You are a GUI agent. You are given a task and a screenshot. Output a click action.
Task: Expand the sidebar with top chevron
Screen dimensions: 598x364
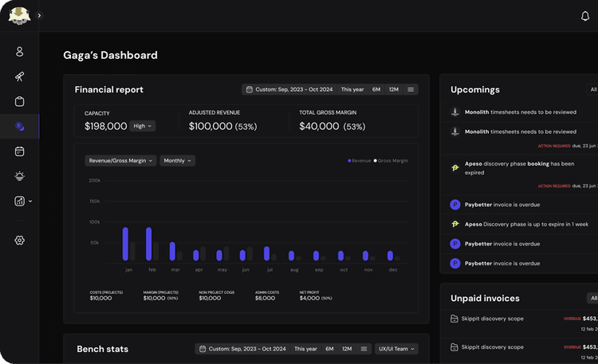tap(39, 16)
